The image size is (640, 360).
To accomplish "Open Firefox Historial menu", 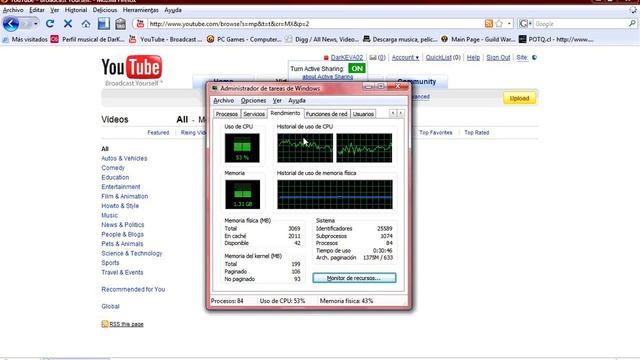I will tap(76, 10).
